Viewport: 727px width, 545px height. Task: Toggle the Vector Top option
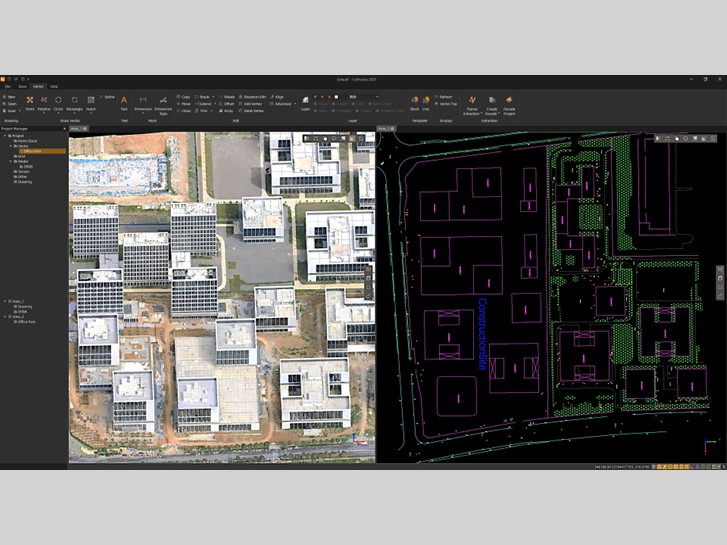[x=446, y=104]
